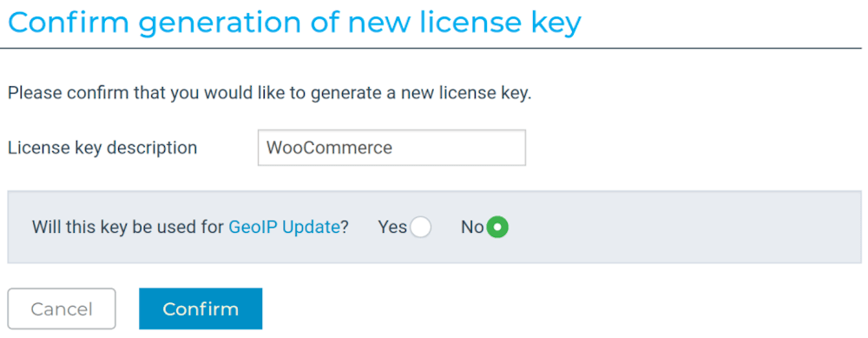Focus the License key description field
868x338 pixels.
click(x=392, y=148)
